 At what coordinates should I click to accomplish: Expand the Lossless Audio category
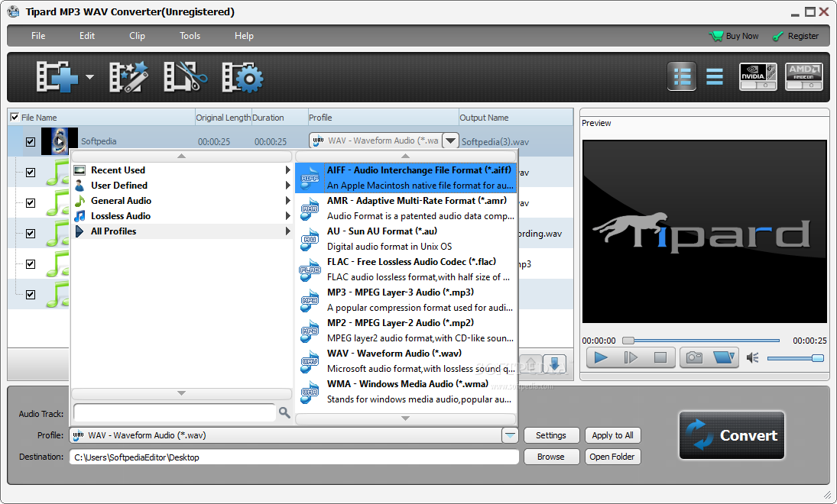(x=181, y=216)
